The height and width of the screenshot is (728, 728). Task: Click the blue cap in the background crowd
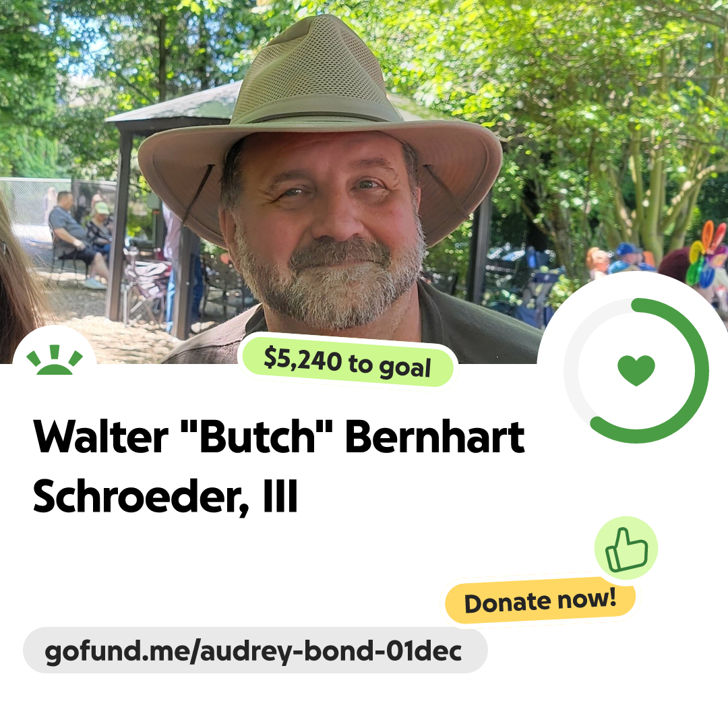[628, 249]
